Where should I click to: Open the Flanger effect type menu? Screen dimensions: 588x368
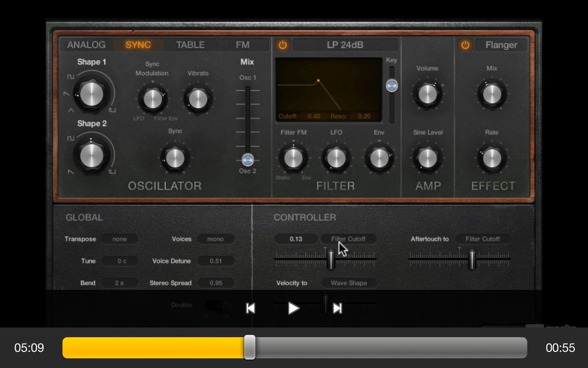(501, 45)
